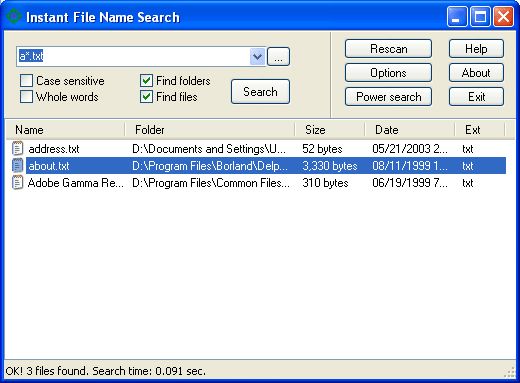Click the Adobe Gamma Re... file icon
This screenshot has height=383, width=520.
pos(18,183)
